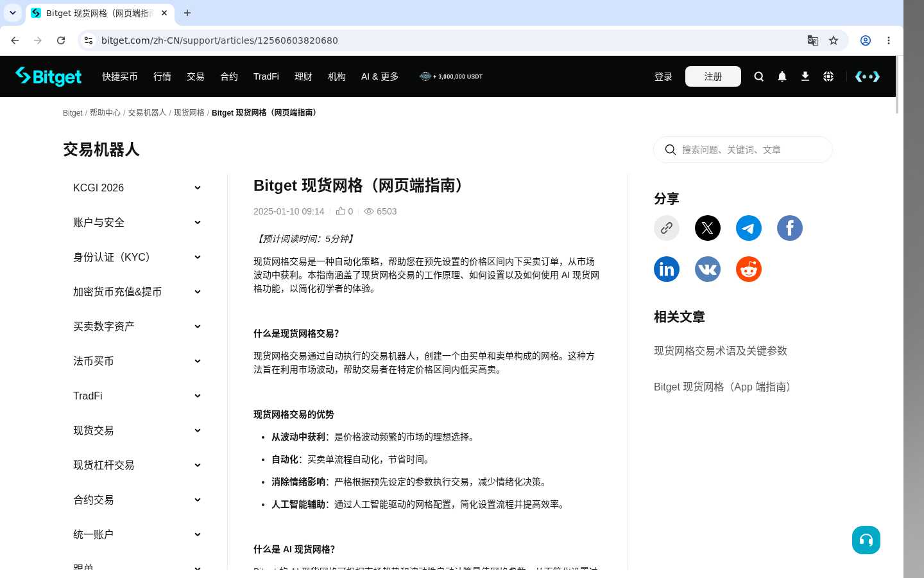Share article on Telegram
This screenshot has width=924, height=578.
point(749,228)
